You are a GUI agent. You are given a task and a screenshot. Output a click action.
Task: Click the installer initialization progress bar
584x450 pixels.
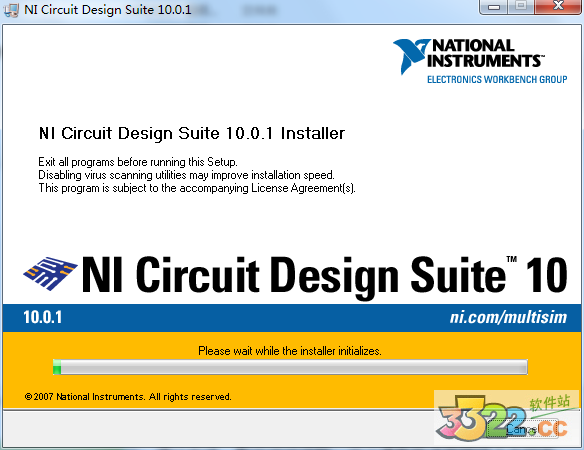coord(290,367)
